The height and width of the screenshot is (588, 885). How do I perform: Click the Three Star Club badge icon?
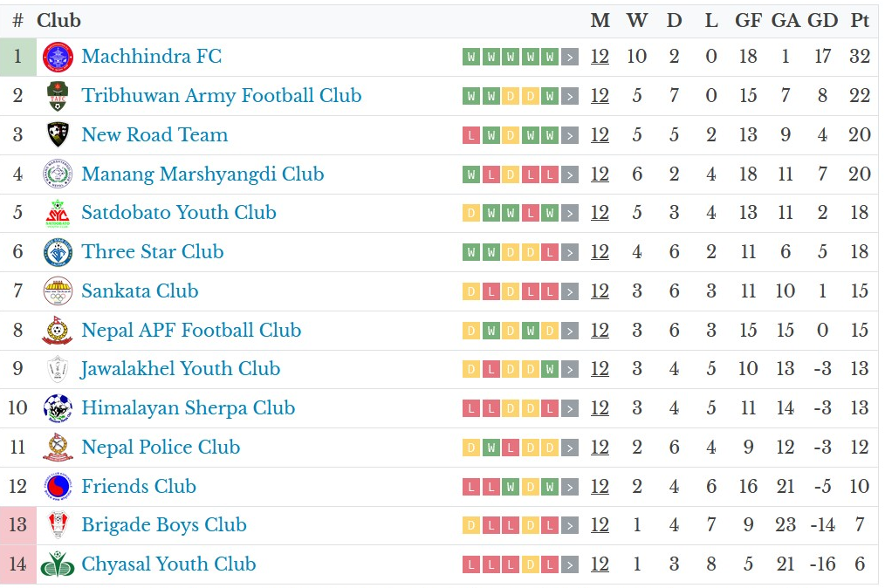[x=58, y=252]
